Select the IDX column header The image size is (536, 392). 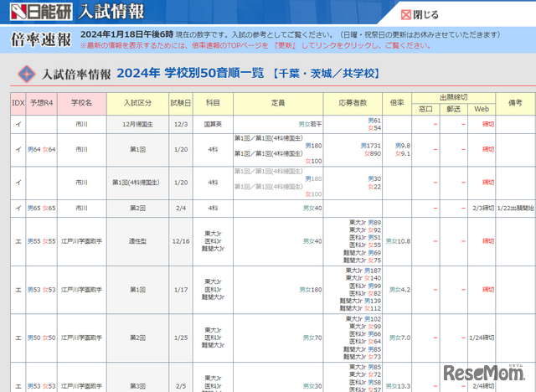coord(18,102)
